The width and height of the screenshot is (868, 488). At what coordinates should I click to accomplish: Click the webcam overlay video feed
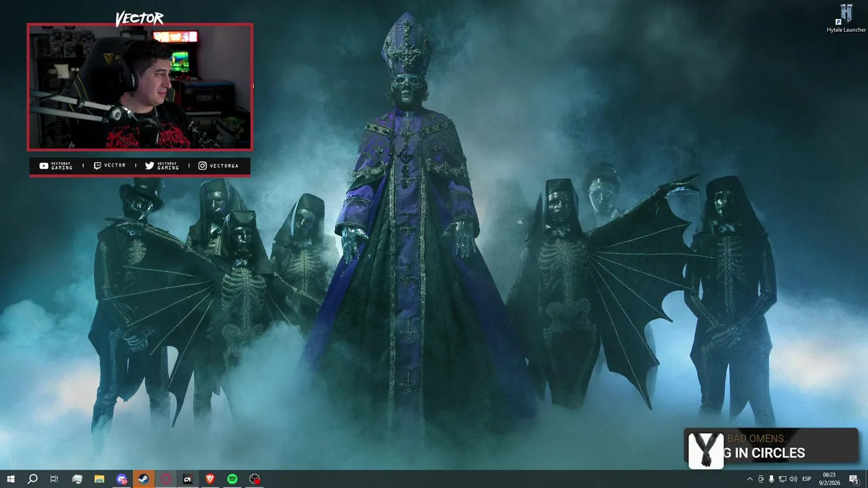(140, 87)
